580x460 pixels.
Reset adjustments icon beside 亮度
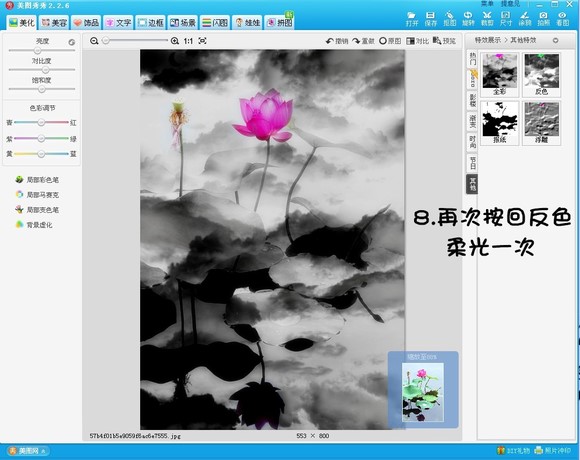[72, 42]
